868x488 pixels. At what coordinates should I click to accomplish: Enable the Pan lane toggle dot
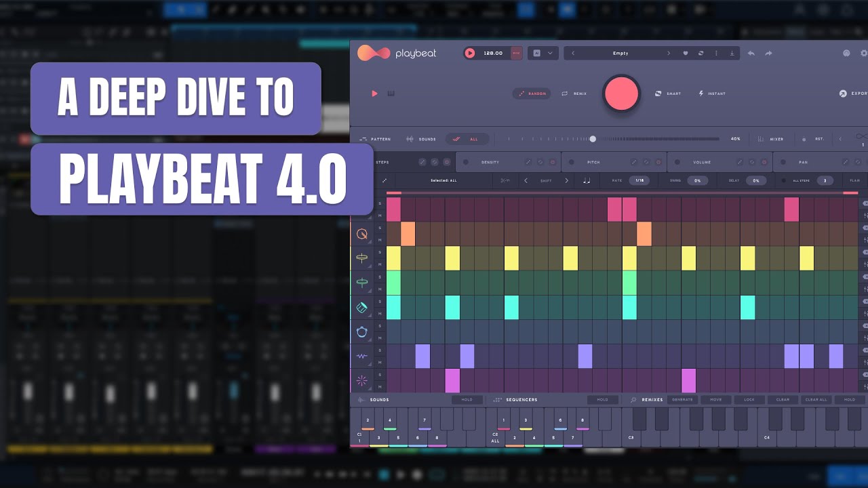pos(783,162)
